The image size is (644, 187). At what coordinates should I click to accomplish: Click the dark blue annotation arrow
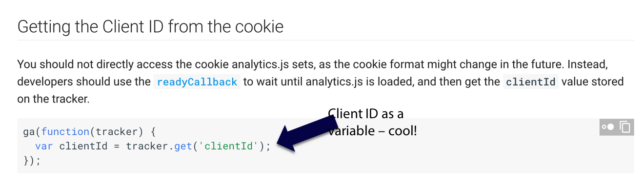tap(307, 134)
